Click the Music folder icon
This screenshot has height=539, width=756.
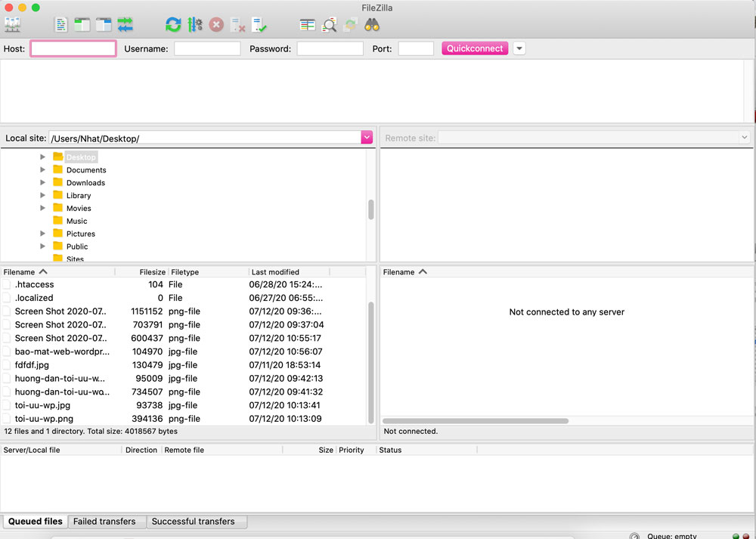(58, 221)
